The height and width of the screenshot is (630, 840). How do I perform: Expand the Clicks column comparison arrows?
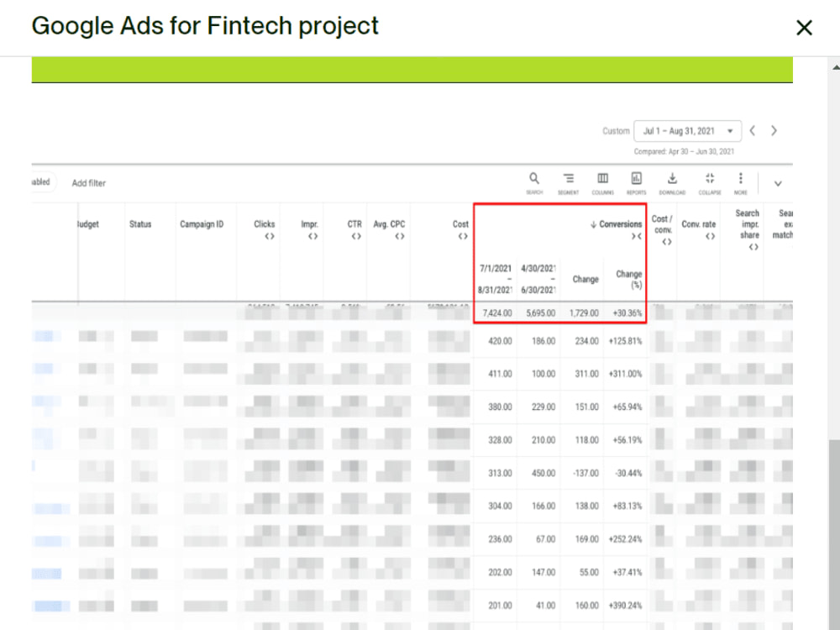pyautogui.click(x=270, y=236)
